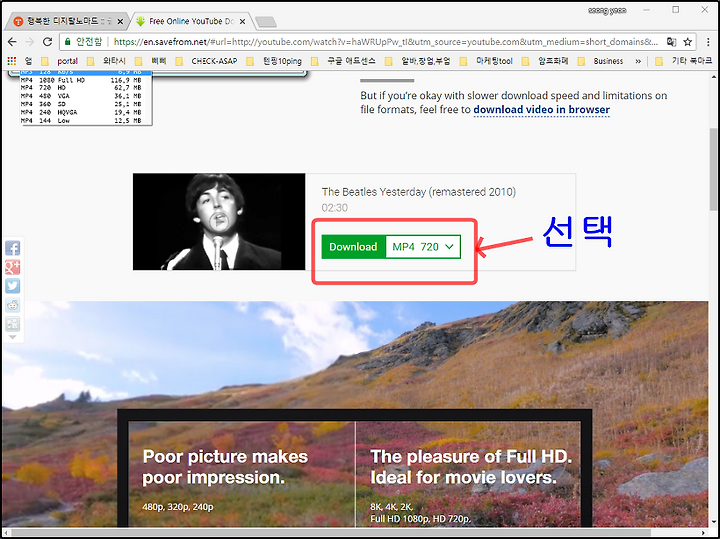Viewport: 720px width, 539px height.
Task: Show hidden bookmarks with the » chevron
Action: point(638,61)
